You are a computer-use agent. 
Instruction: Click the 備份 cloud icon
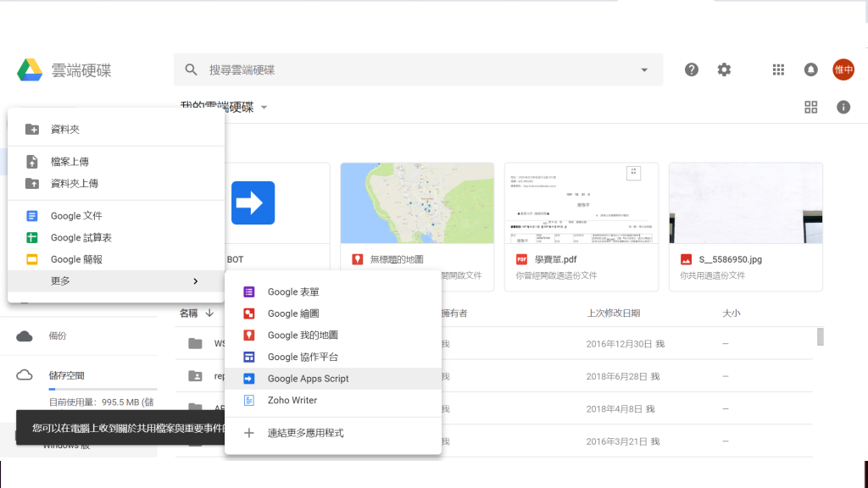[x=25, y=336]
